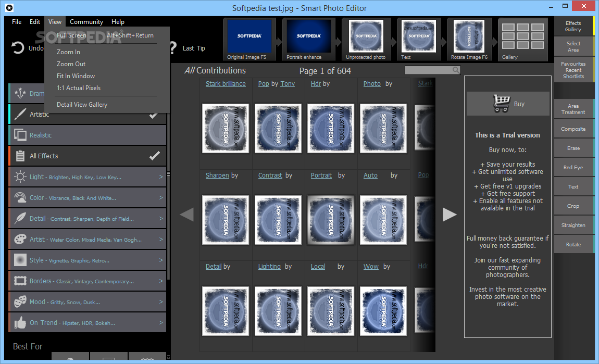Expand the Mood effects category arrow
Screen dimensions: 599x364
tap(161, 302)
